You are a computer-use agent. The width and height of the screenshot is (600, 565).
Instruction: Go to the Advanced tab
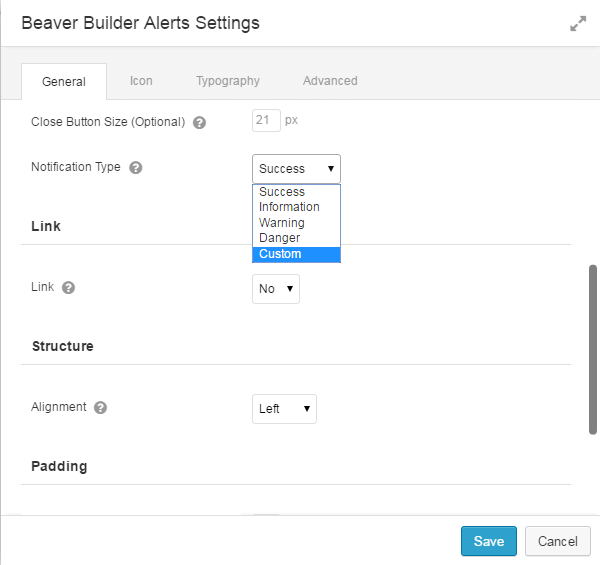coord(330,81)
